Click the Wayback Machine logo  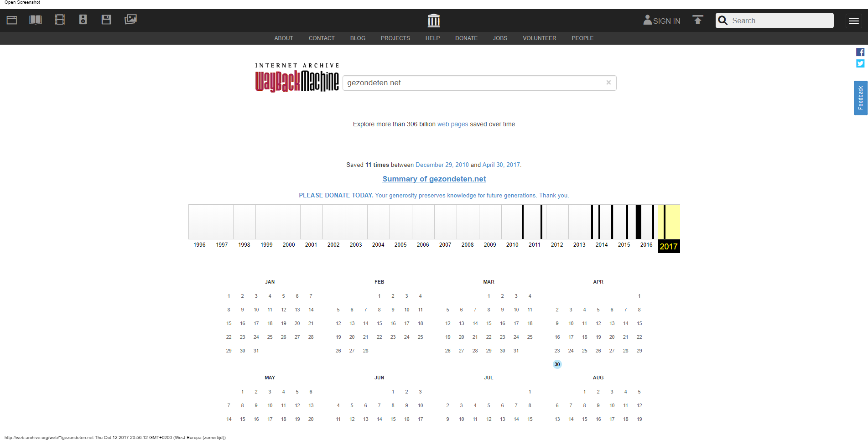(x=297, y=78)
